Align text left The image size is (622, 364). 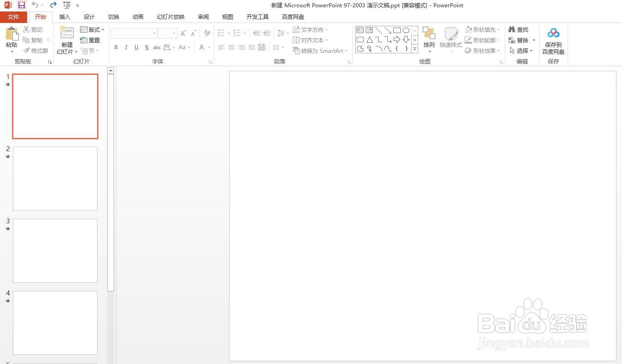tap(221, 47)
